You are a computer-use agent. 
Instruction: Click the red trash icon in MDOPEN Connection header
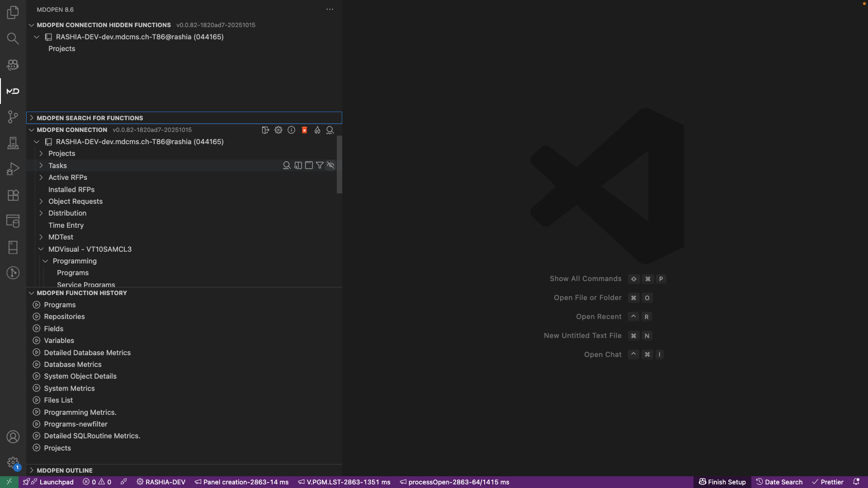[x=304, y=130]
